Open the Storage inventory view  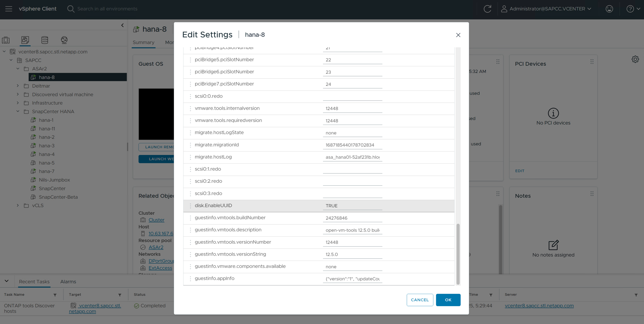(45, 40)
